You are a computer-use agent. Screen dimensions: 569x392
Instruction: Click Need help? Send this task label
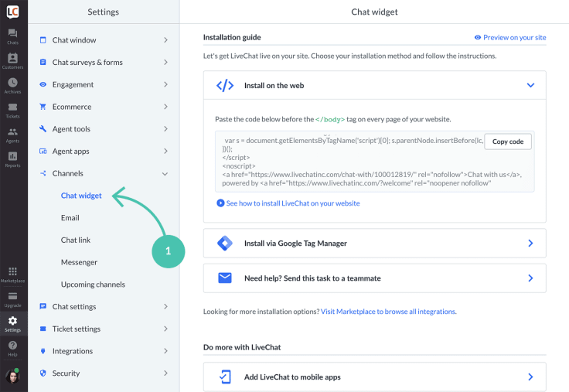click(312, 278)
